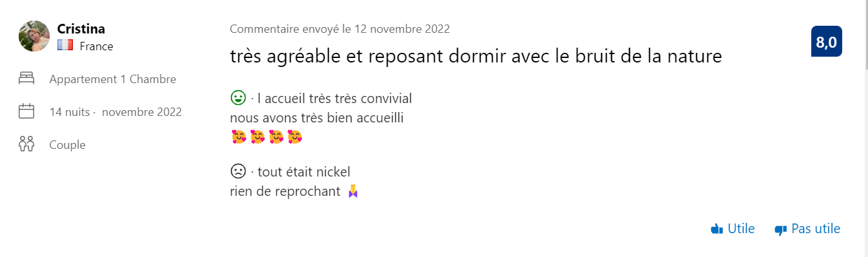Click reviewer name Cristina

tap(81, 29)
